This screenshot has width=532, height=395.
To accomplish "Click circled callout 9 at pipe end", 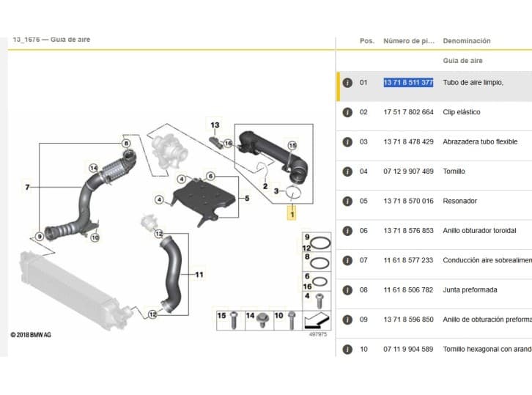I will (x=40, y=237).
